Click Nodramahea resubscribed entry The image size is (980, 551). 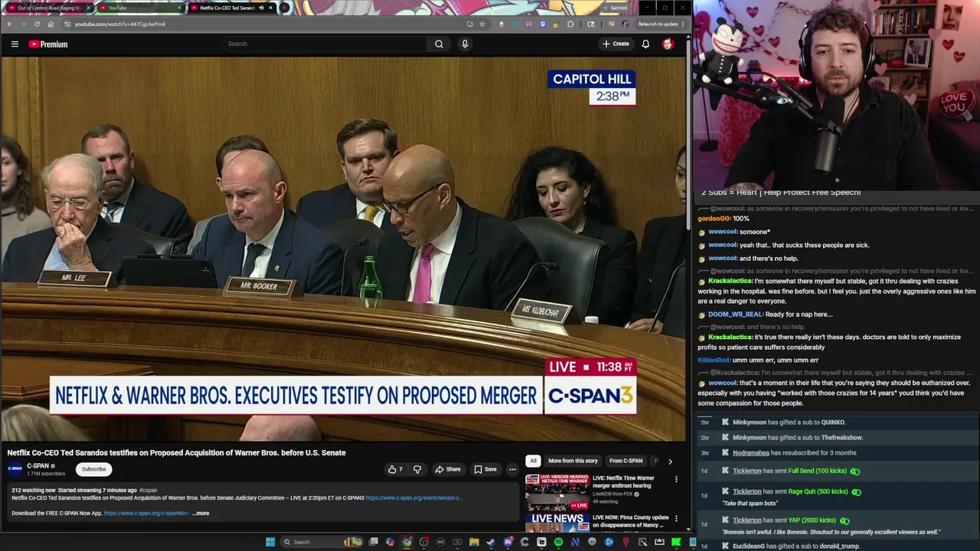pyautogui.click(x=838, y=452)
